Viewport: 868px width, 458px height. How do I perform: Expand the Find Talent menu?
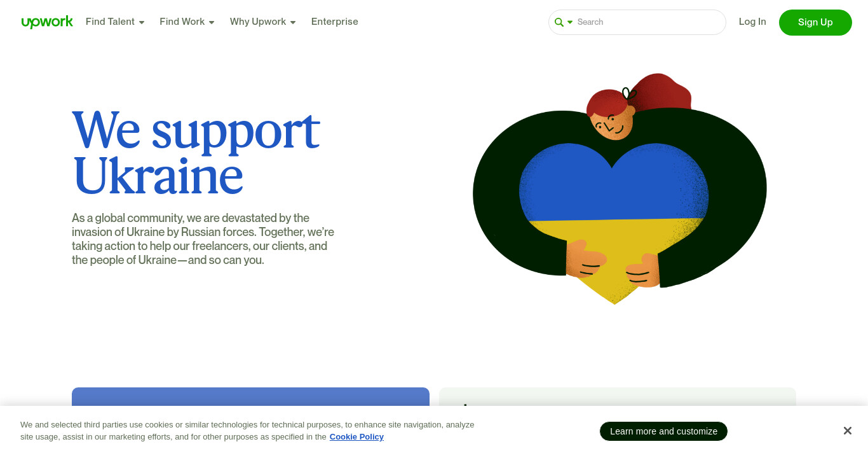click(115, 22)
